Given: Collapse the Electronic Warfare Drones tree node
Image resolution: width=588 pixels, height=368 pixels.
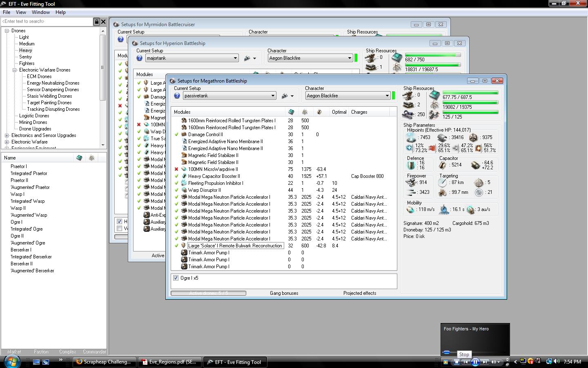Looking at the screenshot, I should [x=15, y=70].
